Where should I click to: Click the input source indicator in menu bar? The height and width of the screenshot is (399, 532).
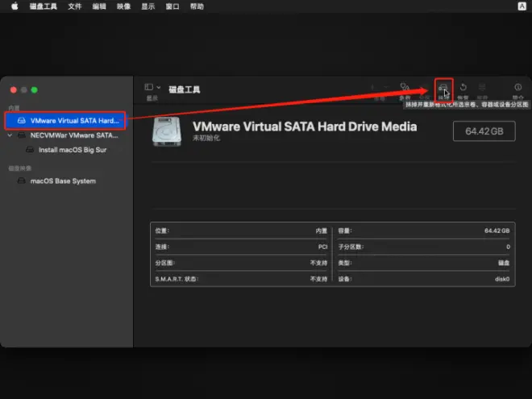click(x=522, y=6)
